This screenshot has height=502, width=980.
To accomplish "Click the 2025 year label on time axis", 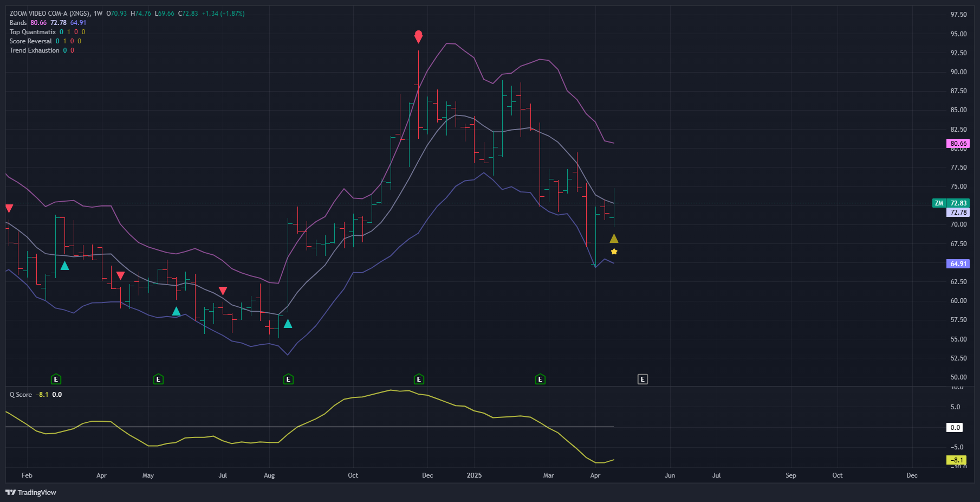I will (x=474, y=475).
